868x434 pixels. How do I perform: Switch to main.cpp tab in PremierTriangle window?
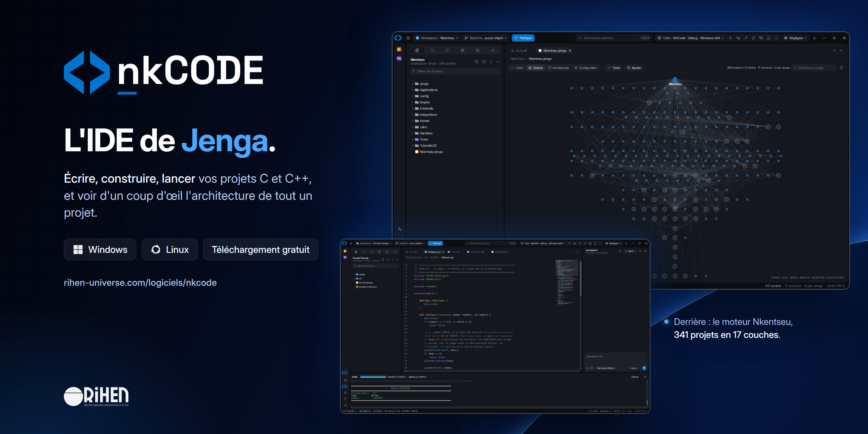click(x=454, y=252)
